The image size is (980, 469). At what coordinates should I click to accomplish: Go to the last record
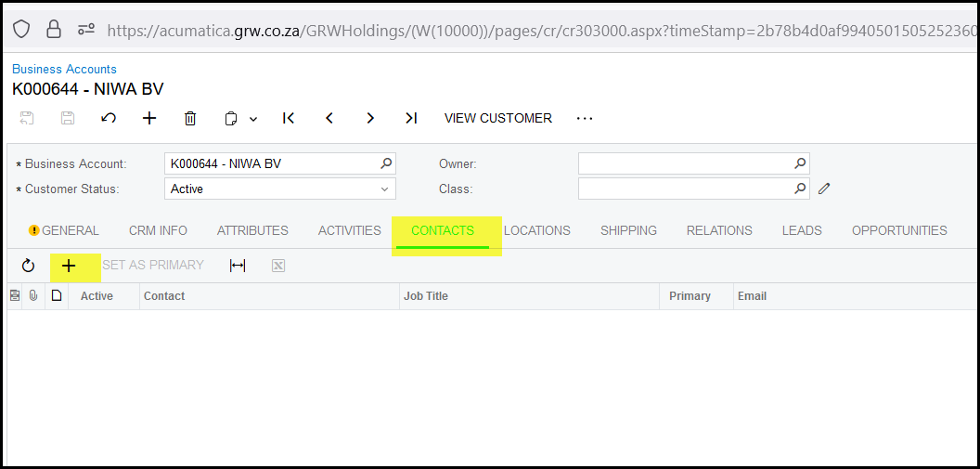411,118
